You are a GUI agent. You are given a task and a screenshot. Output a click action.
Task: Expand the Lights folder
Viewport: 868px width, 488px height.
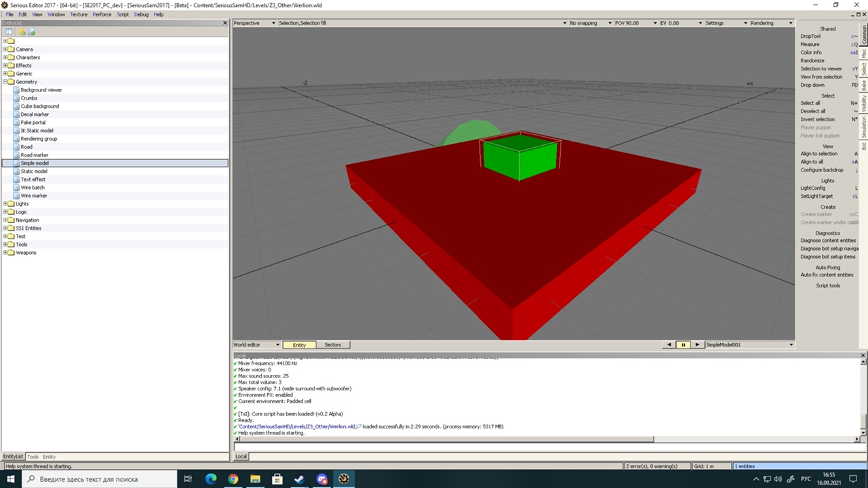click(x=5, y=204)
